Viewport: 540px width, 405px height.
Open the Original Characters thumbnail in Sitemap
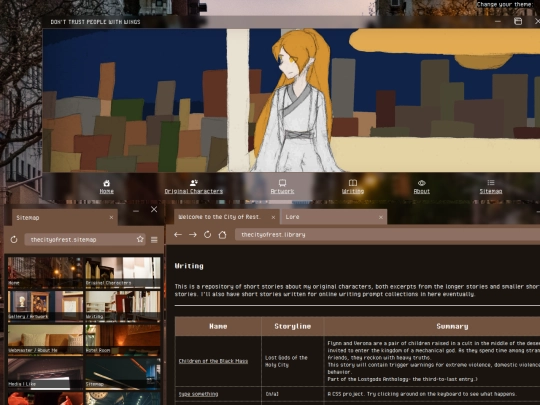coord(123,272)
